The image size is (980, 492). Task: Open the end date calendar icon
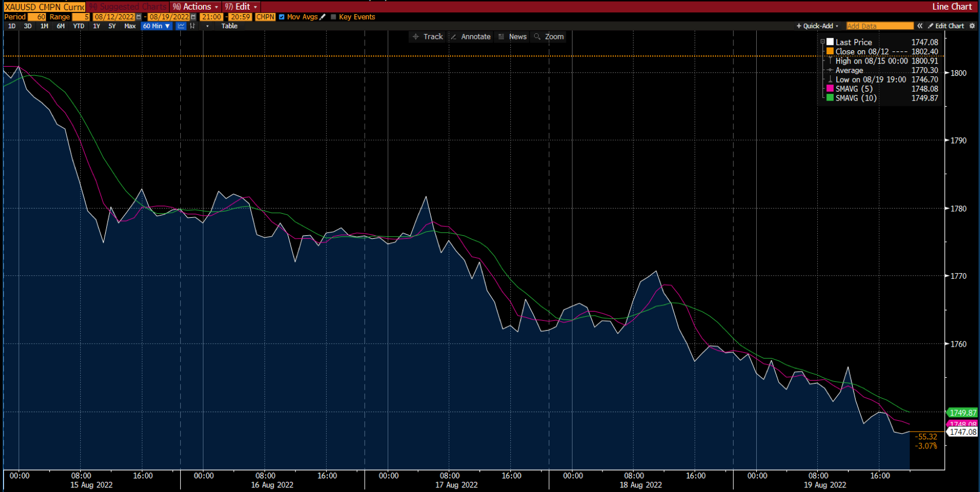[193, 17]
